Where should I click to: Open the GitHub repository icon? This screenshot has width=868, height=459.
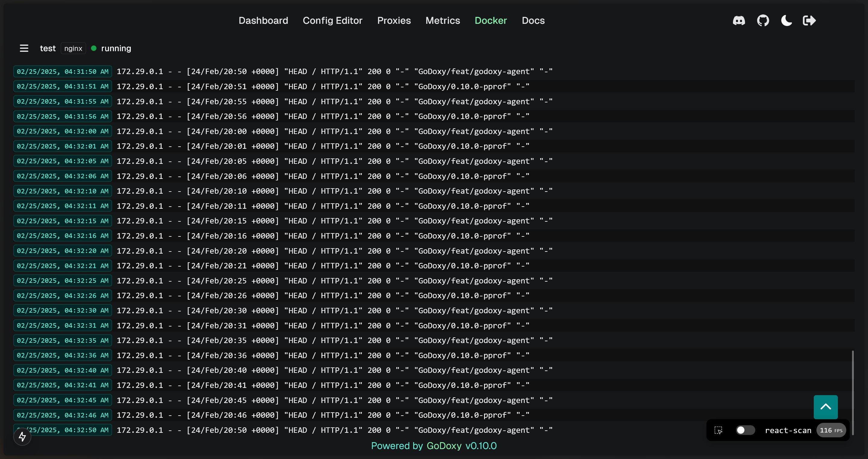click(763, 20)
